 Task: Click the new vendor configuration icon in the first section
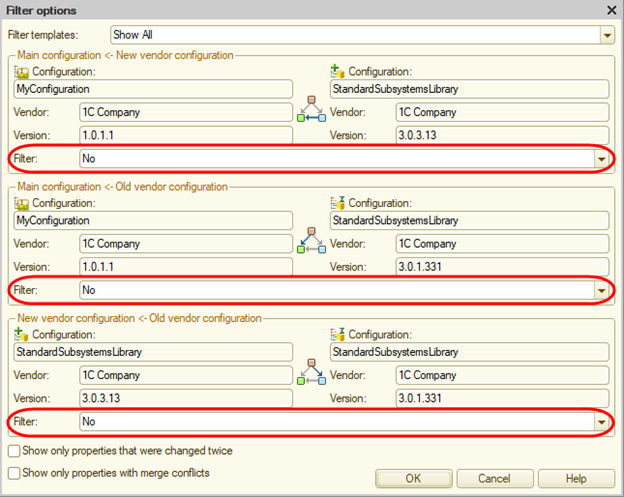point(338,72)
